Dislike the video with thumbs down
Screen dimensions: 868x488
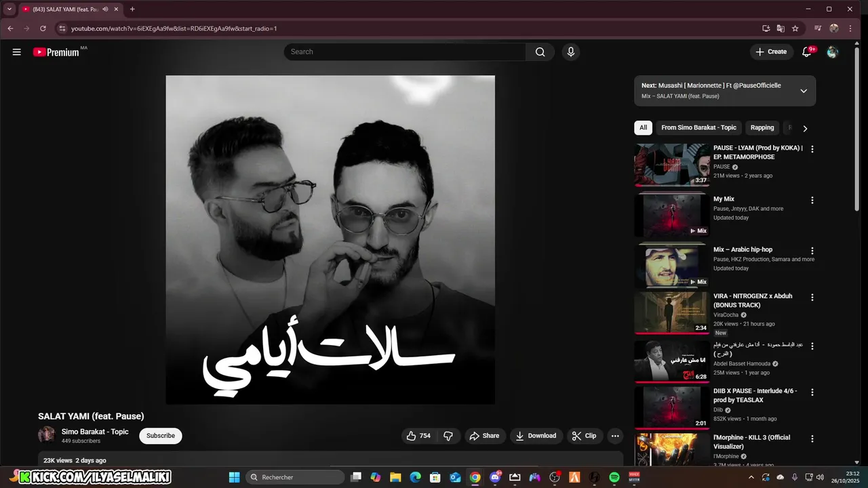(x=448, y=436)
